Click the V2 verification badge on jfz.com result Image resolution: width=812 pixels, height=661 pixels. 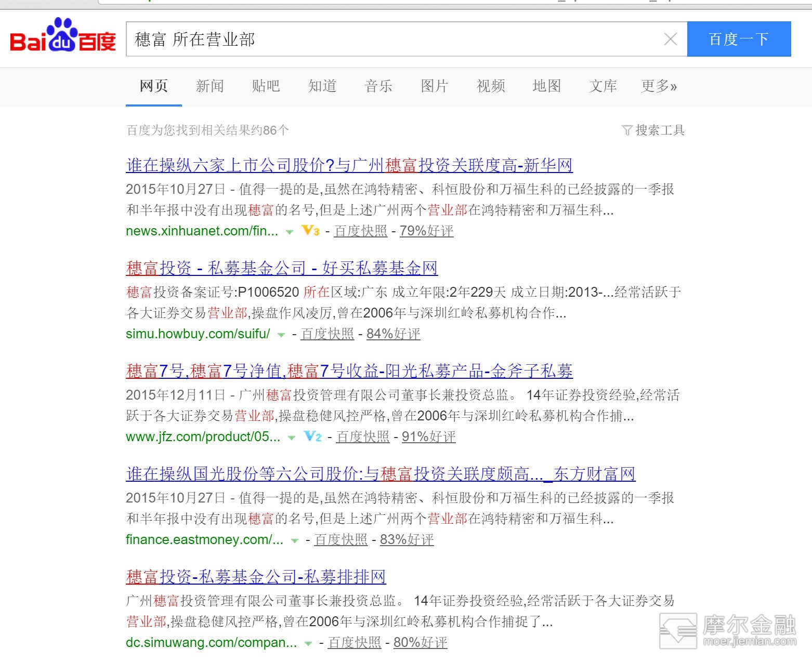313,437
